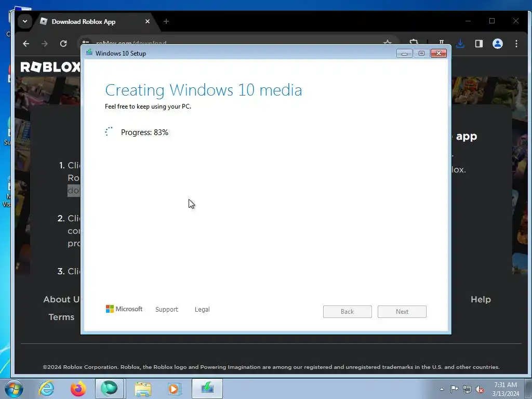Click the Windows 10 Setup title bar icon
The width and height of the screenshot is (532, 399).
(89, 52)
